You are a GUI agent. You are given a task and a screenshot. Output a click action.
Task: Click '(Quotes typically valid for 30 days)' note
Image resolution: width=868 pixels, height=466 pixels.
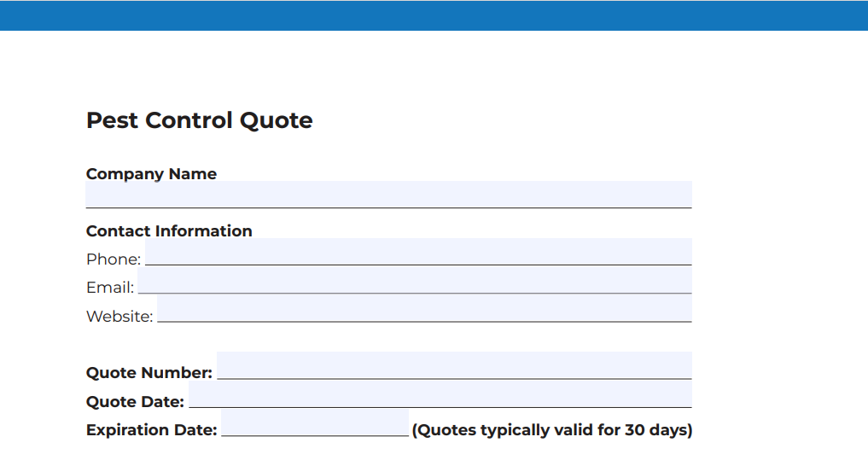552,430
